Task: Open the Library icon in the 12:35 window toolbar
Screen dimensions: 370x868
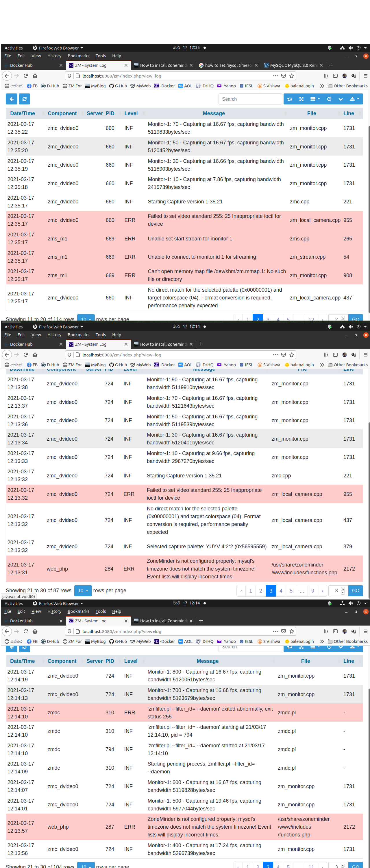Action: pyautogui.click(x=326, y=76)
